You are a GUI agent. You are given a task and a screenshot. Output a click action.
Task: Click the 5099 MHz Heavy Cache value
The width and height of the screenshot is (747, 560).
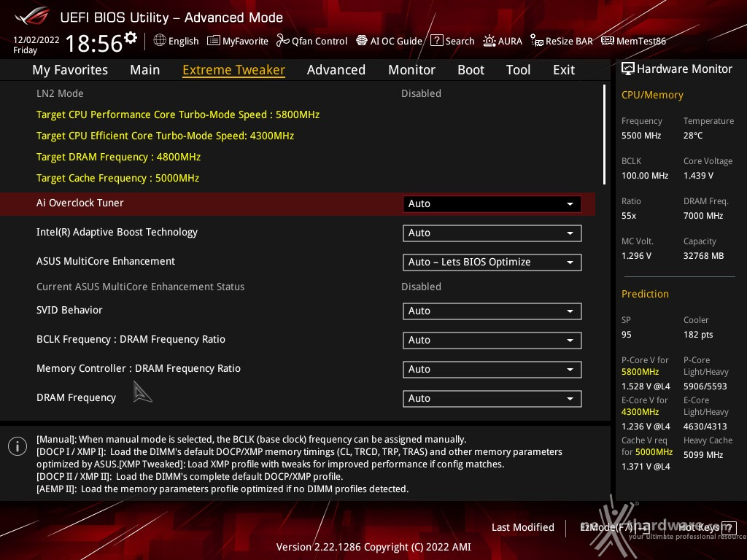pos(703,455)
